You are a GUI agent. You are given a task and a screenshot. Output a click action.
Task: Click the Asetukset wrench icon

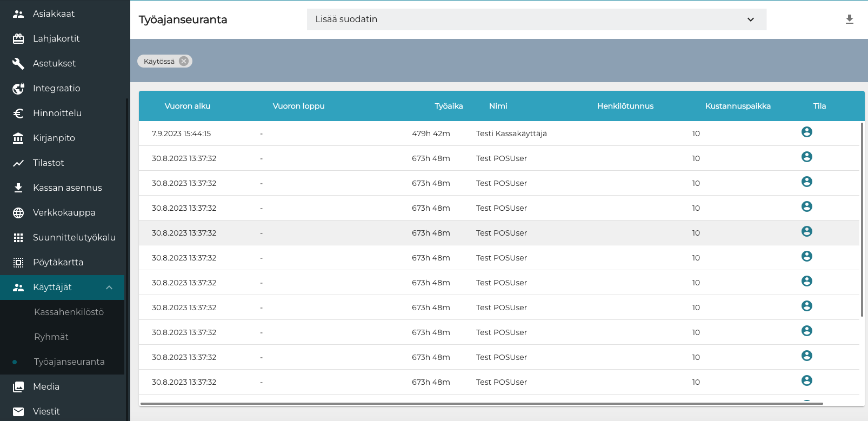(18, 64)
